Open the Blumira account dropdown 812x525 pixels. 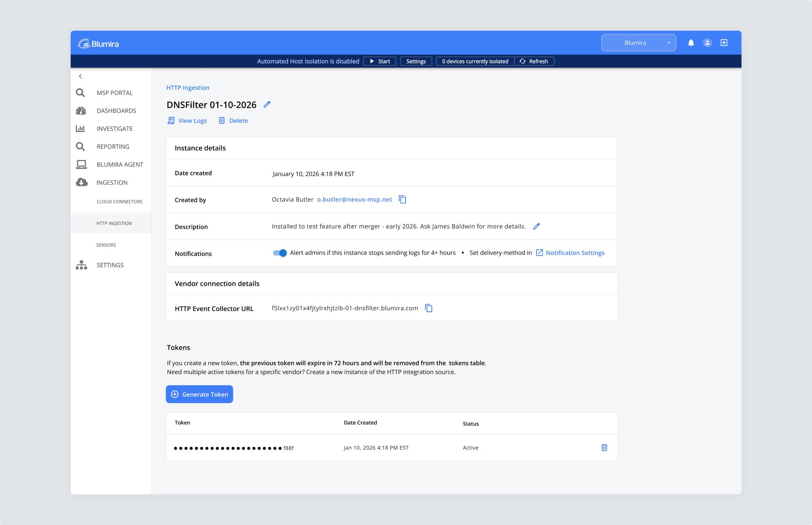638,43
